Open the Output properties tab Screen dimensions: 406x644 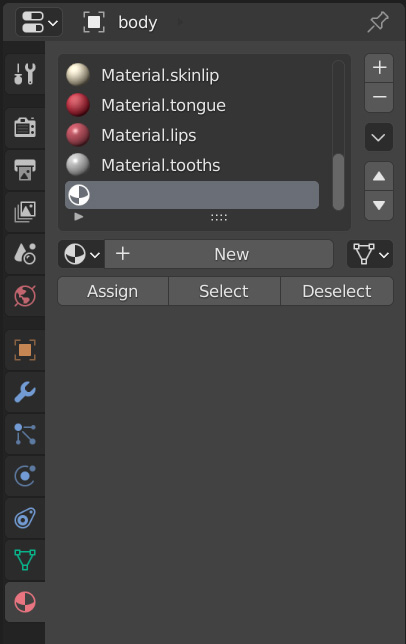(x=25, y=170)
